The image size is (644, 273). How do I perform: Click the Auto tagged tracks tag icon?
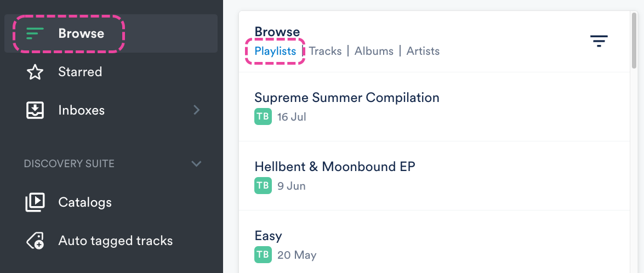click(x=36, y=241)
